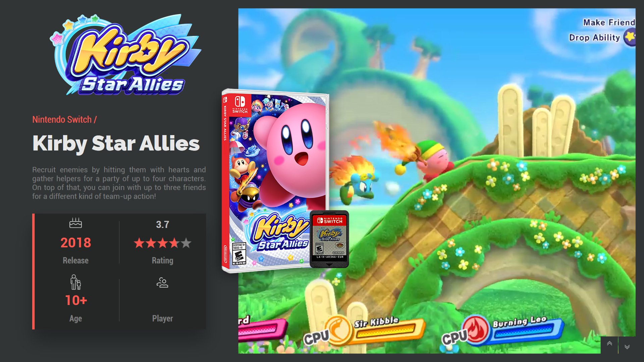Click the player count people icon

click(x=162, y=282)
